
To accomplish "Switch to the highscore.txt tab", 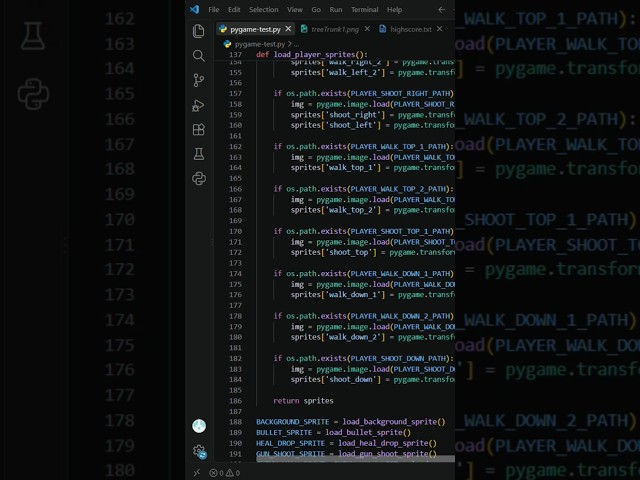I will coord(411,29).
